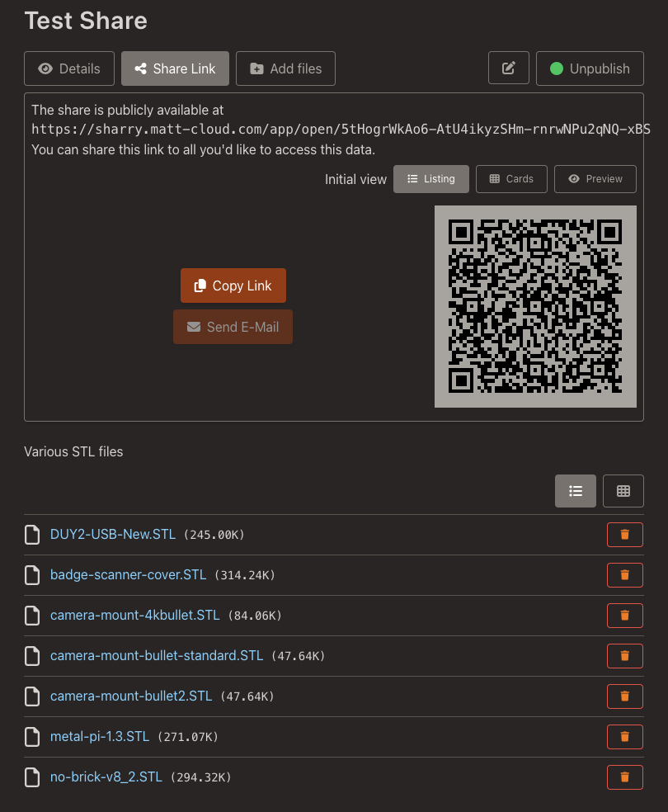Unpublish the Test Share
The width and height of the screenshot is (668, 812).
click(590, 68)
